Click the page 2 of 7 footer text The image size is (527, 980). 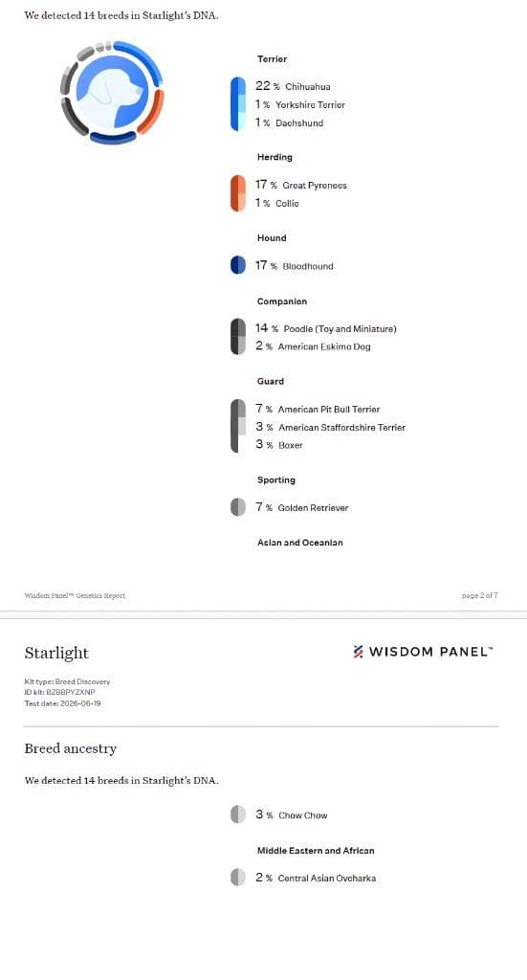[x=479, y=595]
